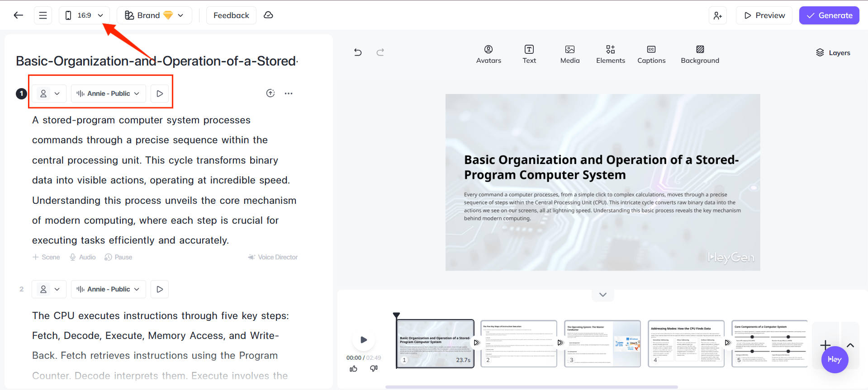Undo the last action
This screenshot has height=390, width=868.
click(358, 52)
